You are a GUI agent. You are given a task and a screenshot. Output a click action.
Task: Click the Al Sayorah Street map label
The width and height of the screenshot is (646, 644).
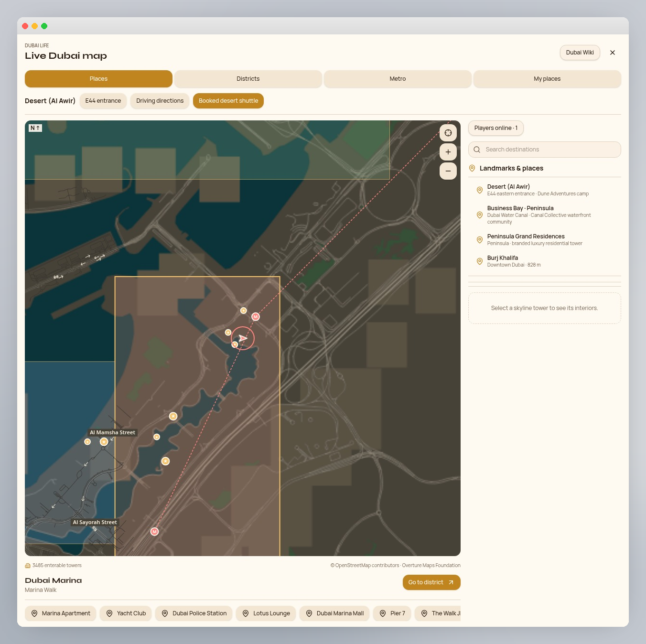95,522
